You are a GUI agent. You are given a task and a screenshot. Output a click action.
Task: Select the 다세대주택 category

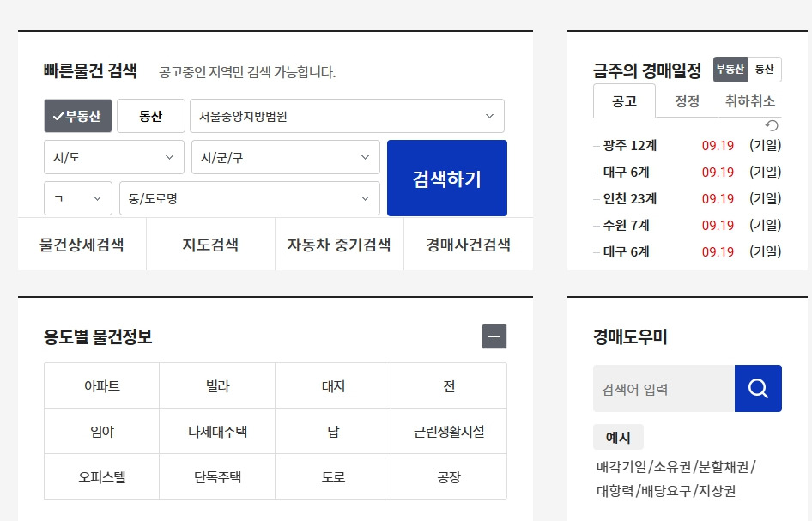[217, 432]
